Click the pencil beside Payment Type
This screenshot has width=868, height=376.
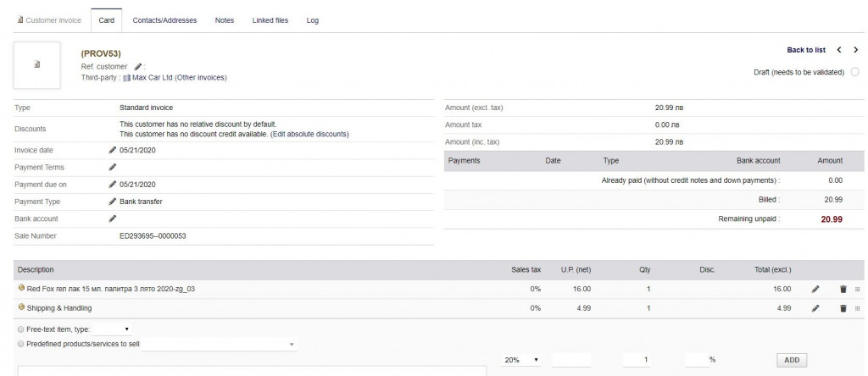(113, 202)
